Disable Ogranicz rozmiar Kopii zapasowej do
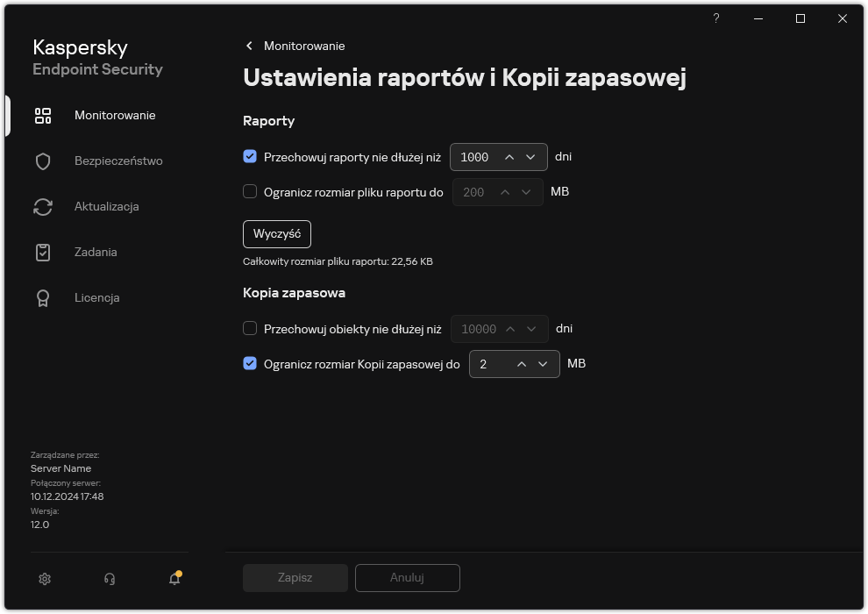 (251, 363)
